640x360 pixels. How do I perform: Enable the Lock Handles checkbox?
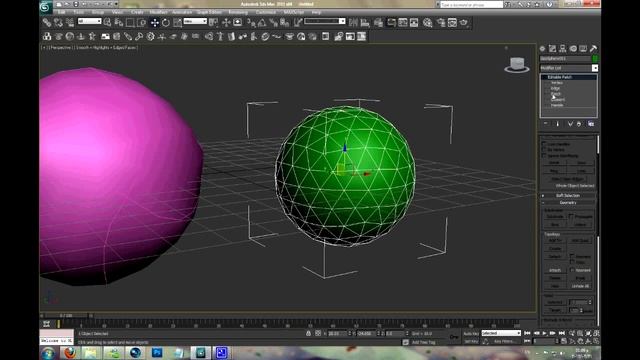(544, 144)
